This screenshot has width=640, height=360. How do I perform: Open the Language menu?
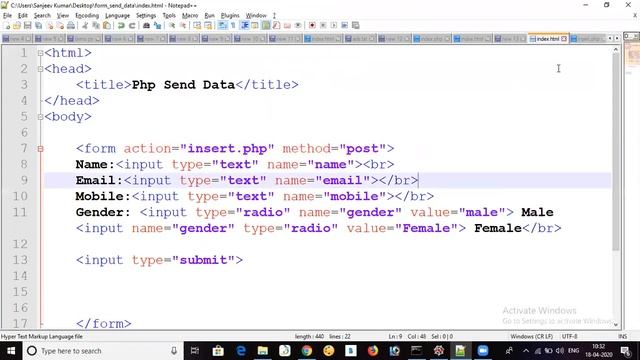tap(118, 16)
